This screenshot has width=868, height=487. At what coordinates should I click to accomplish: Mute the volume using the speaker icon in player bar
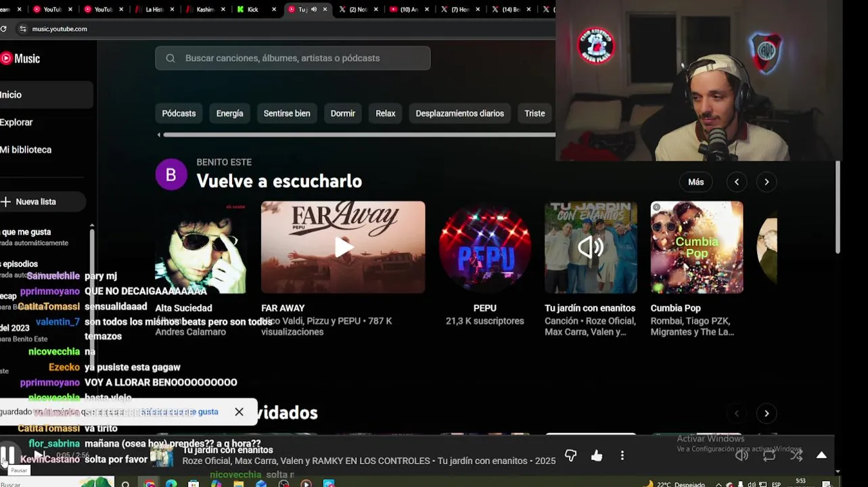coord(741,455)
